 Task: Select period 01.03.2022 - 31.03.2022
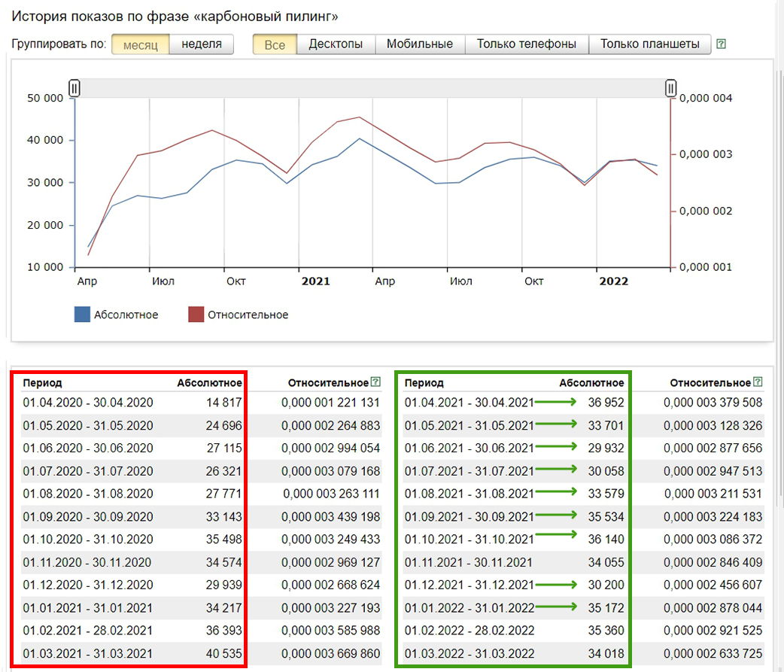[x=469, y=653]
